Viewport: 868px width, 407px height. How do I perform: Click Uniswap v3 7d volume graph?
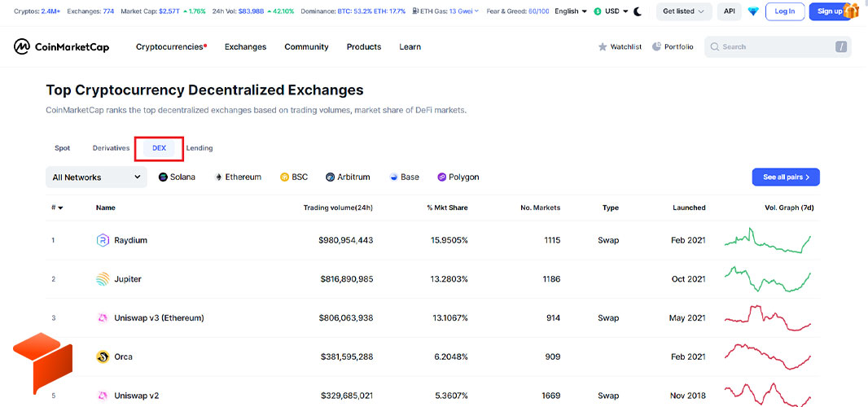tap(768, 317)
